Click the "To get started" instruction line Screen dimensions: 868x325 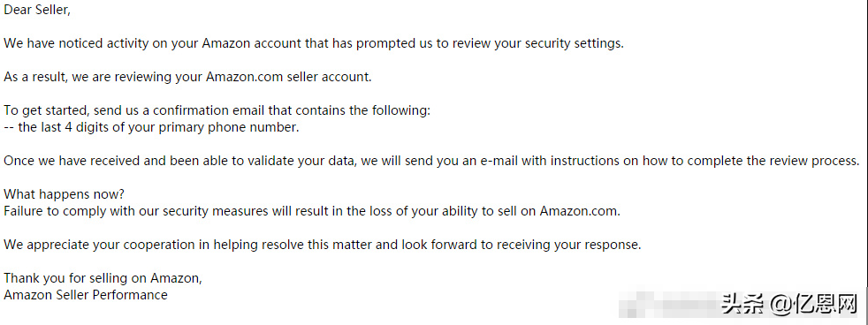[217, 110]
